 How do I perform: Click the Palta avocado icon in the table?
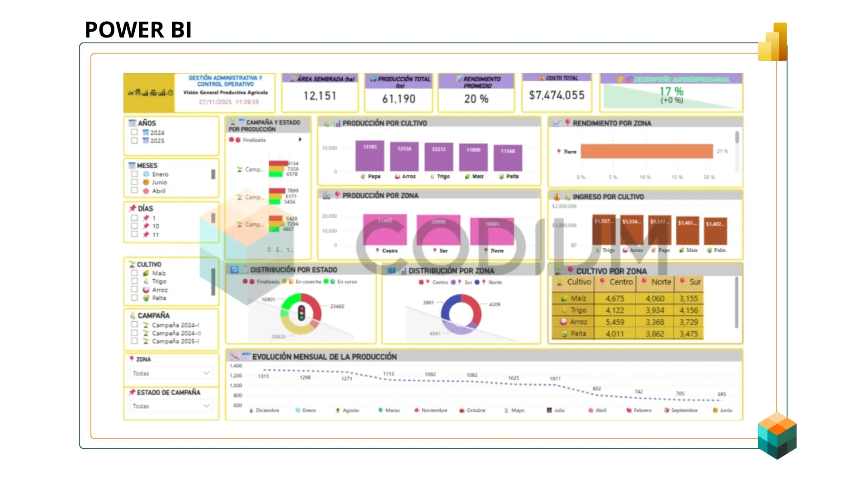pyautogui.click(x=564, y=334)
